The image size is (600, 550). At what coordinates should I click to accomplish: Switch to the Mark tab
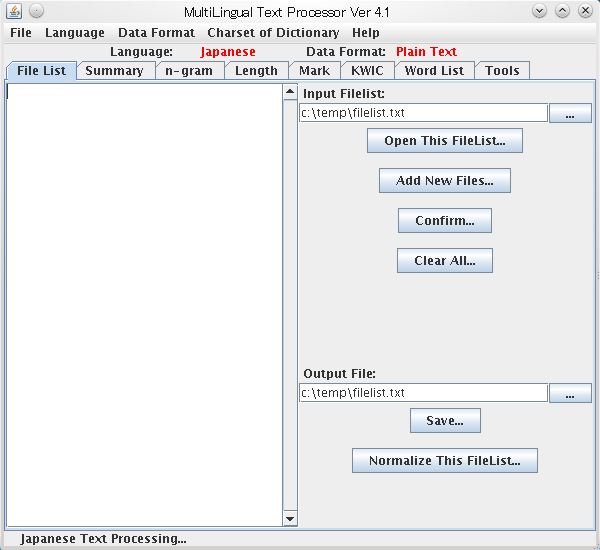coord(314,70)
